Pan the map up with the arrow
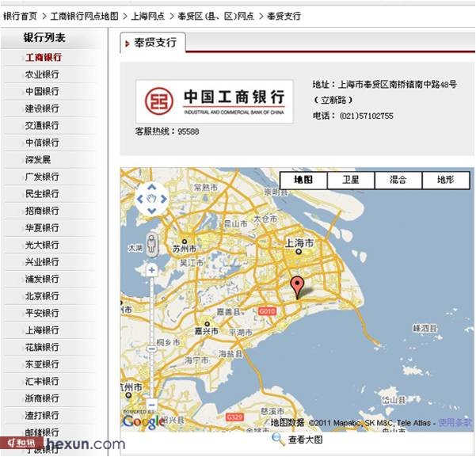This screenshot has height=457, width=476. pyautogui.click(x=151, y=188)
